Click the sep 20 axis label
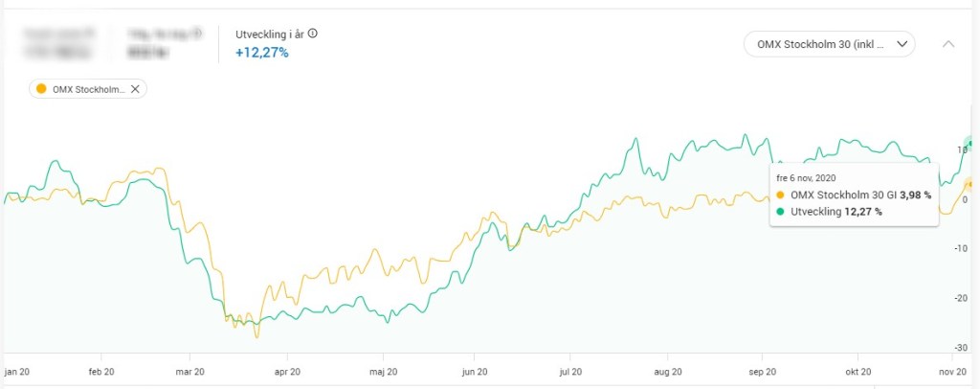 point(760,372)
